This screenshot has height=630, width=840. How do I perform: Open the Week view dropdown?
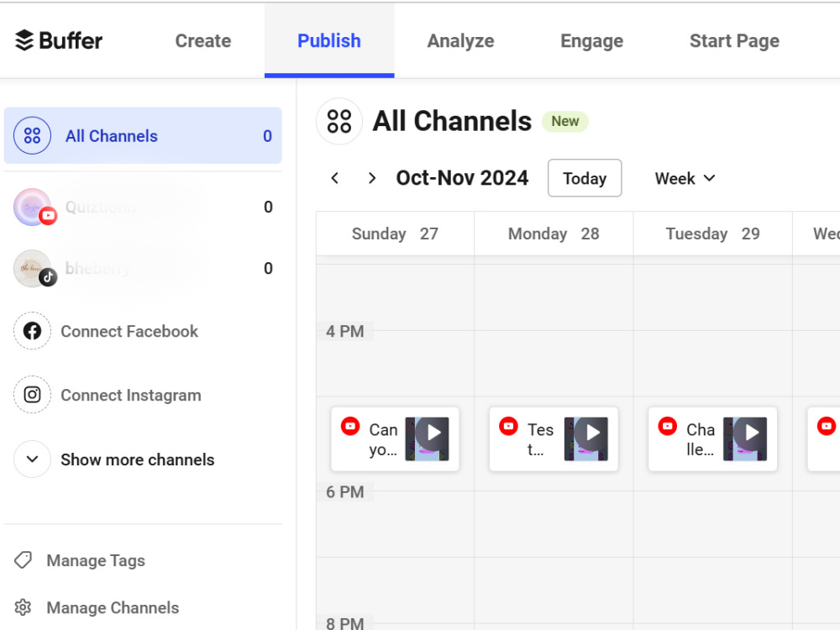pyautogui.click(x=685, y=178)
